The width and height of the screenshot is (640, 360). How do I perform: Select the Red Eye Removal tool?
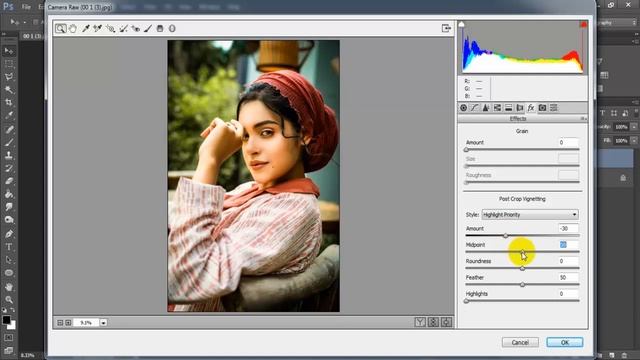tap(135, 28)
